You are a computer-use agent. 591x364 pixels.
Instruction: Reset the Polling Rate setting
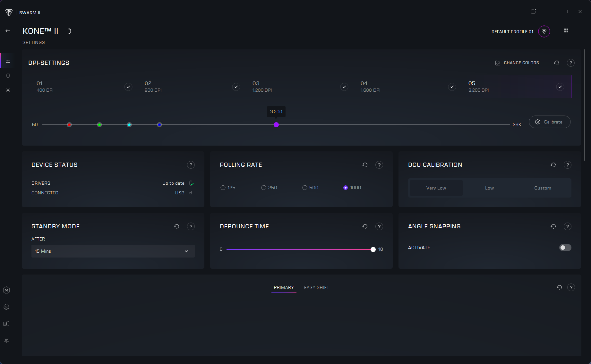[365, 165]
